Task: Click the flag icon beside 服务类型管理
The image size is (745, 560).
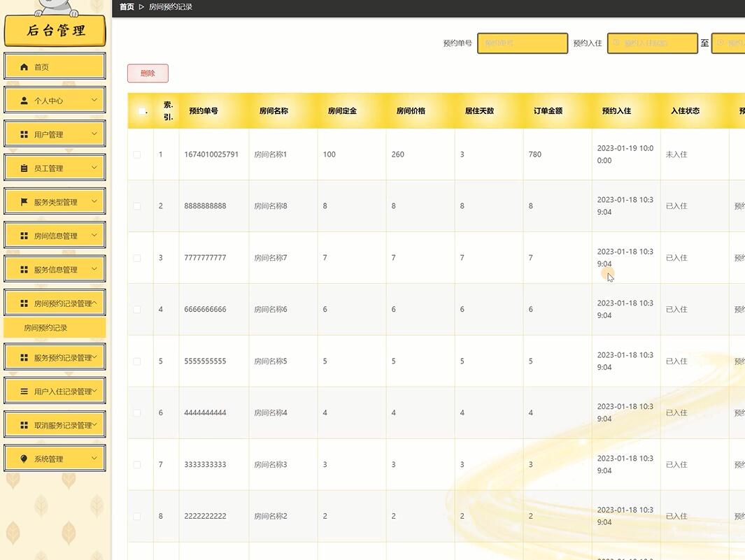Action: tap(24, 202)
